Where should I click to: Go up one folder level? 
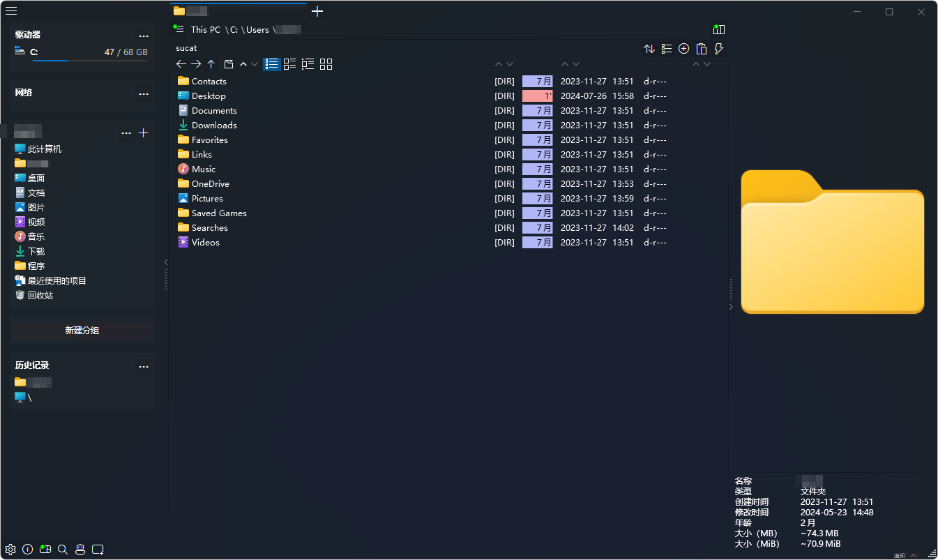(211, 64)
